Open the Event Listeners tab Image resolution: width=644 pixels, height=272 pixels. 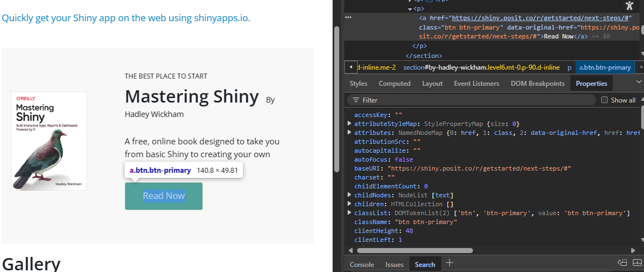click(476, 84)
